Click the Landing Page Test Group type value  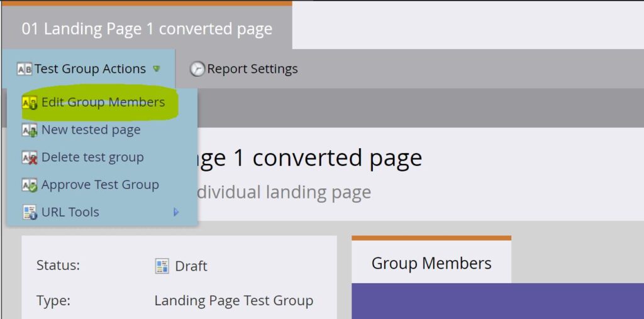(x=233, y=301)
